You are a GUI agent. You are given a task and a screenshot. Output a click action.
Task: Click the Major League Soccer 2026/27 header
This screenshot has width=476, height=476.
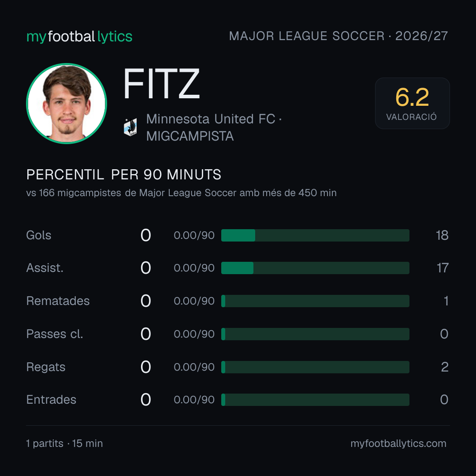point(338,36)
